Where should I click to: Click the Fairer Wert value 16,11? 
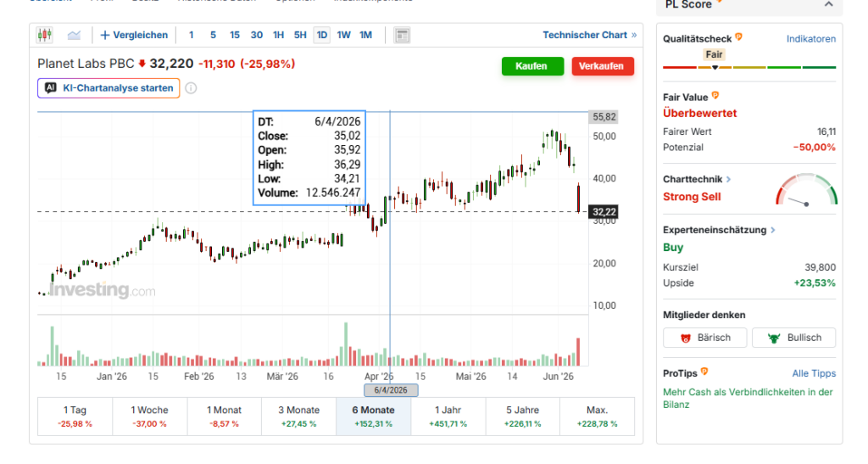(x=826, y=131)
